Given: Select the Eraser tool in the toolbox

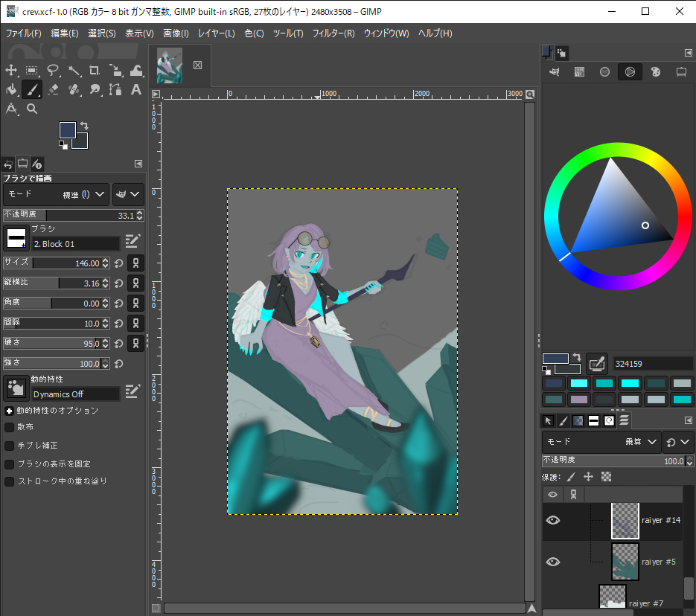Looking at the screenshot, I should 53,89.
